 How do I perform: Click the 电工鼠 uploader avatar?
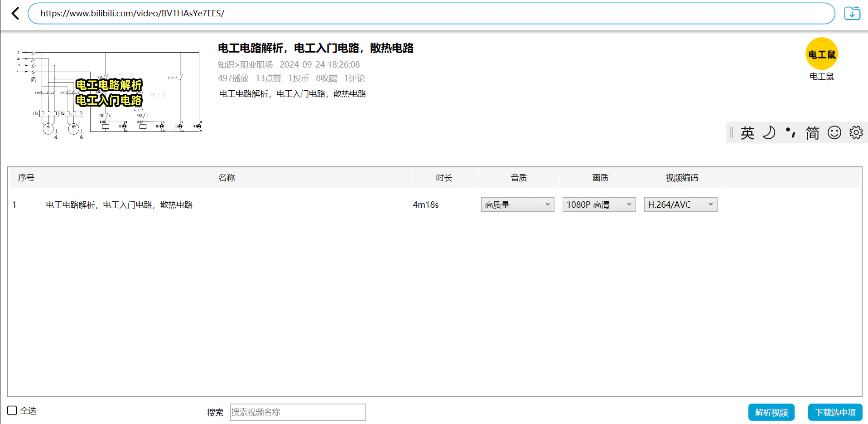click(821, 54)
